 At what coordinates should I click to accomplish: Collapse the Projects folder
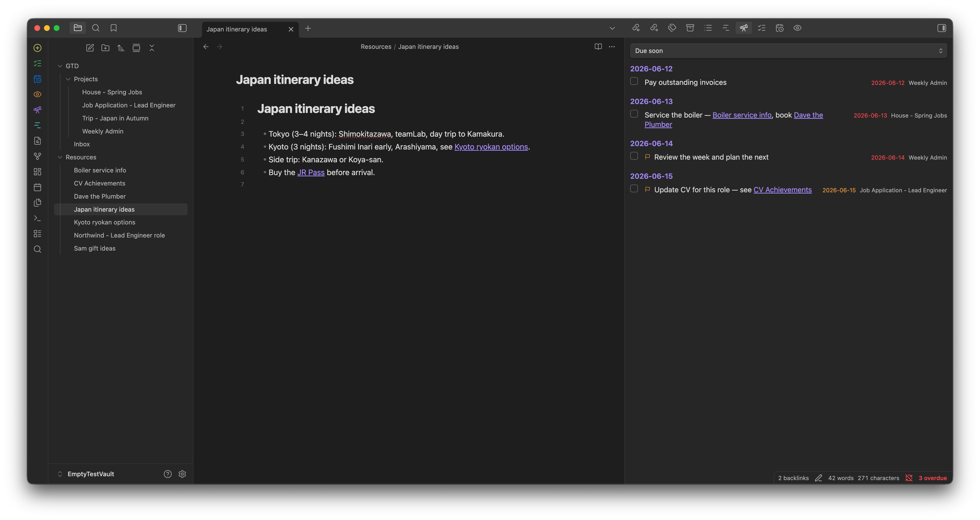pyautogui.click(x=68, y=79)
